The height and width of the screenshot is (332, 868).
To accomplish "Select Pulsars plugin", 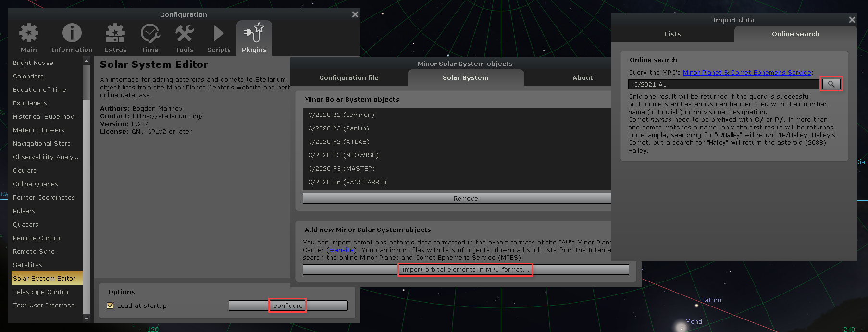I will pyautogui.click(x=47, y=211).
